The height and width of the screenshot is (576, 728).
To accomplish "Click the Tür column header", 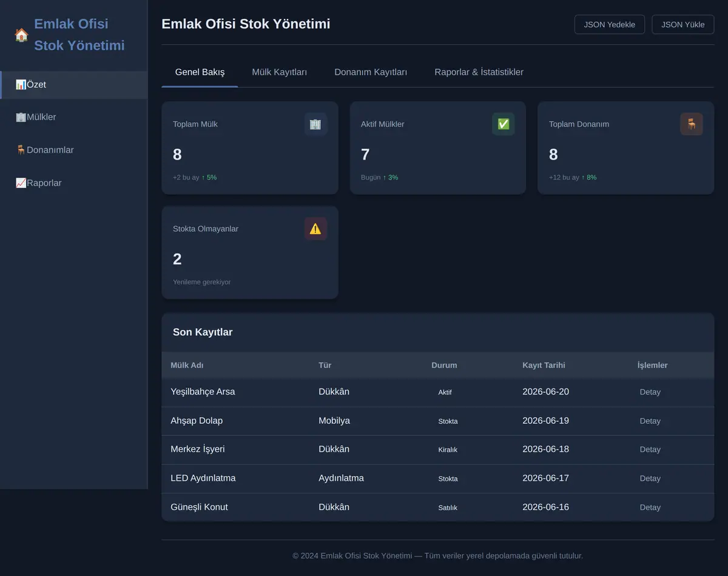I will tap(325, 366).
